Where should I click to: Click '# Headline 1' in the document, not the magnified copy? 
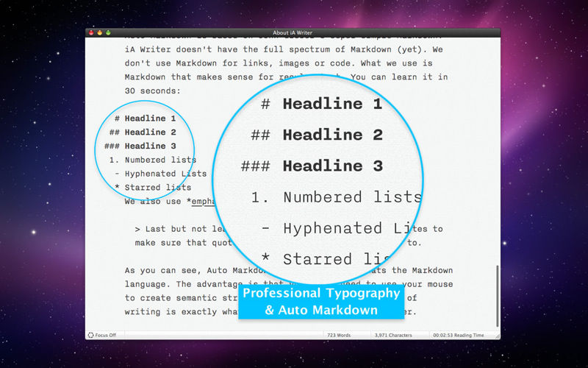(x=145, y=118)
